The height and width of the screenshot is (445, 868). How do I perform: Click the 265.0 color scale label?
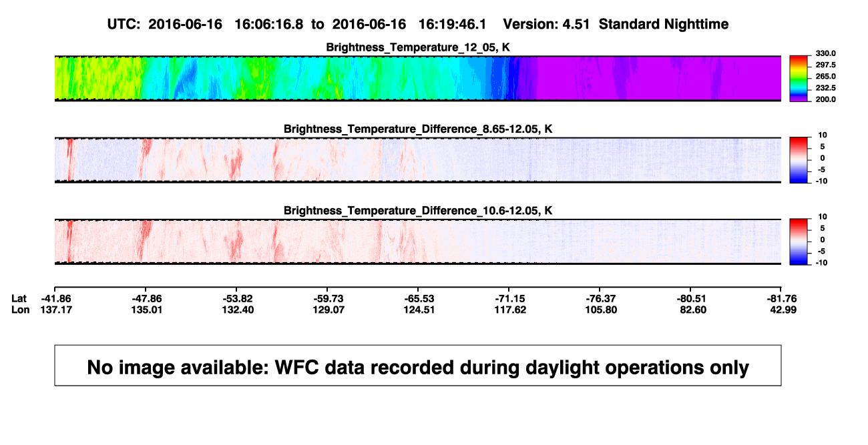(x=826, y=76)
